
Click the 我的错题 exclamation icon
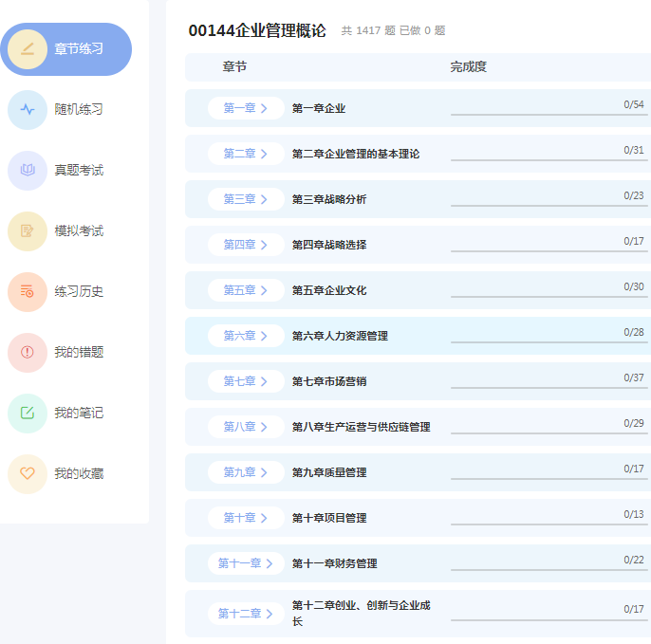[28, 352]
